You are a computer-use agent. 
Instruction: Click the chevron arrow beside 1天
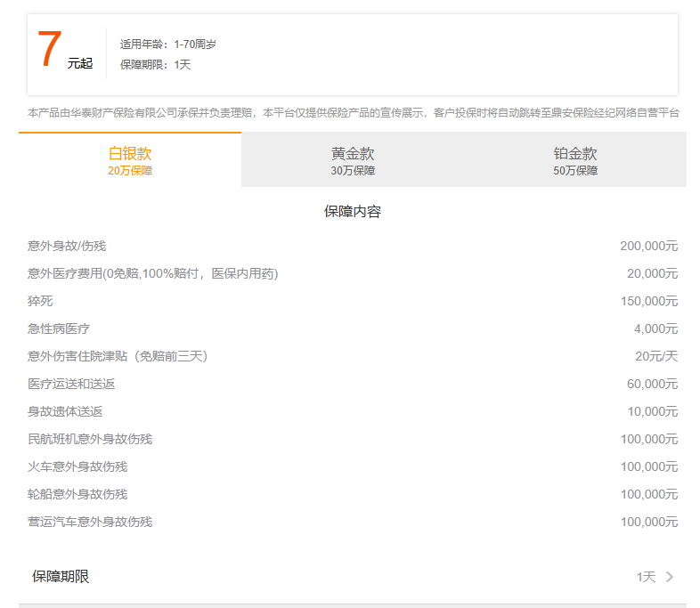click(670, 577)
